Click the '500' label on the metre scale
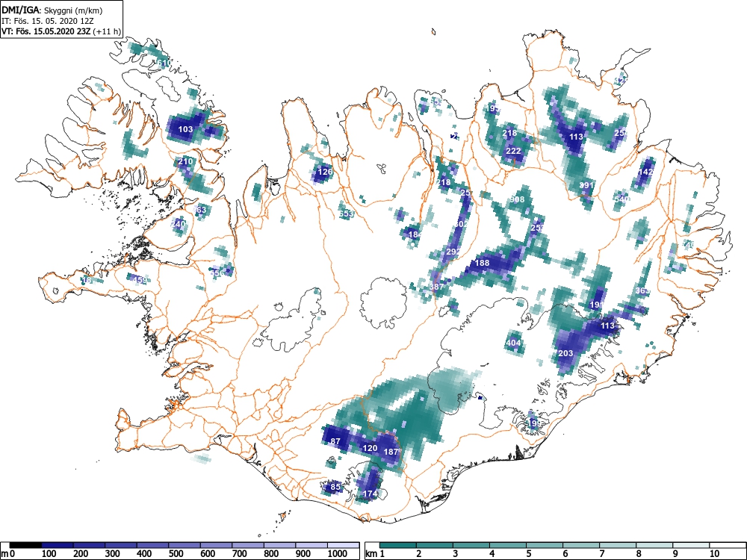Image resolution: width=747 pixels, height=560 pixels. [176, 554]
